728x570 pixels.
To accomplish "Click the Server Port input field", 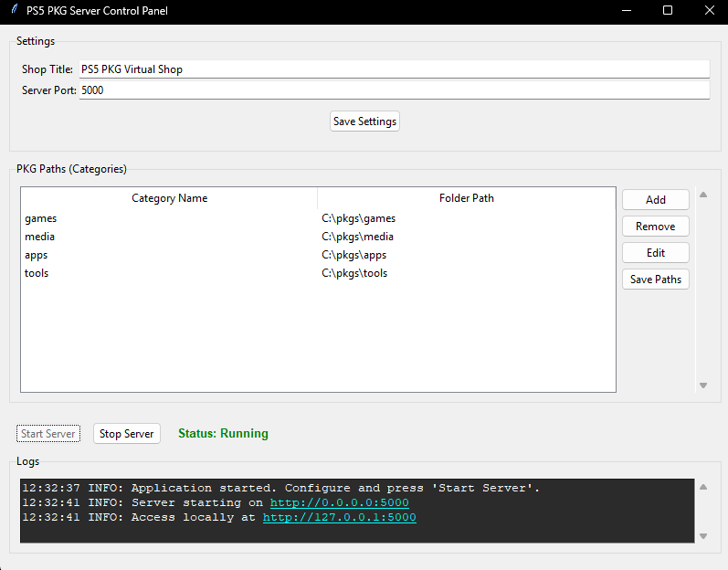I will pyautogui.click(x=394, y=90).
